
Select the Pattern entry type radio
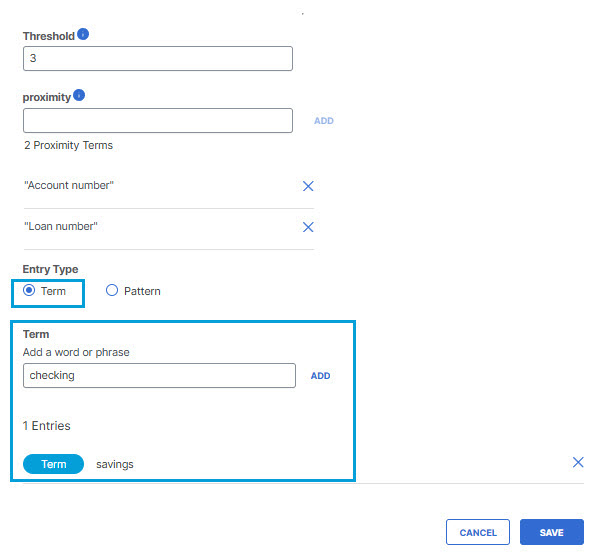click(112, 290)
